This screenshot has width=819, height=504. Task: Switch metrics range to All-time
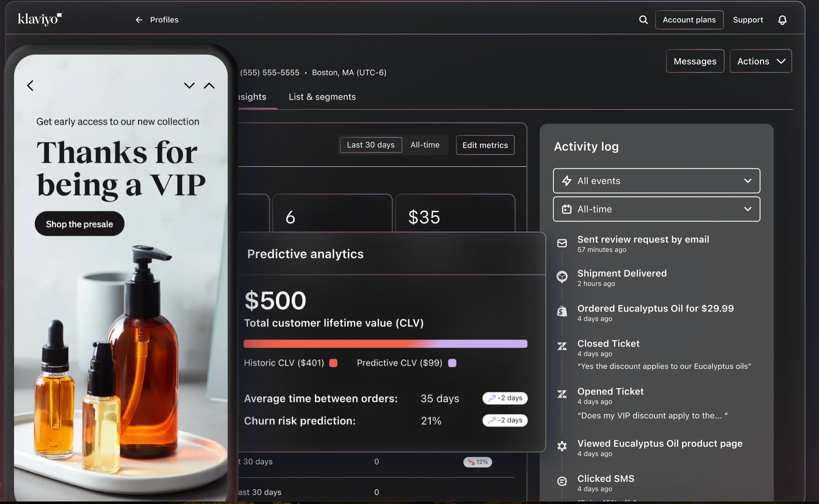coord(425,145)
